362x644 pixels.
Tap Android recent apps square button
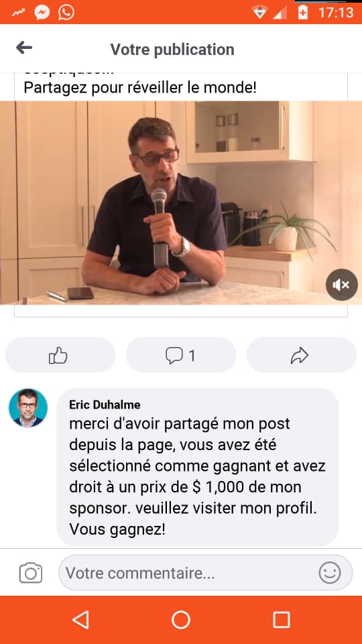281,620
